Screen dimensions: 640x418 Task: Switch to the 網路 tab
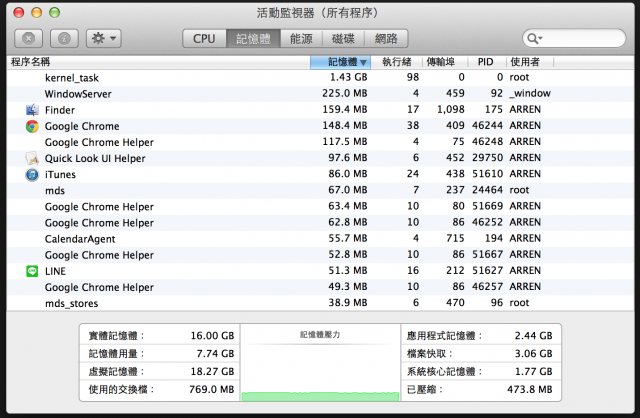point(386,38)
